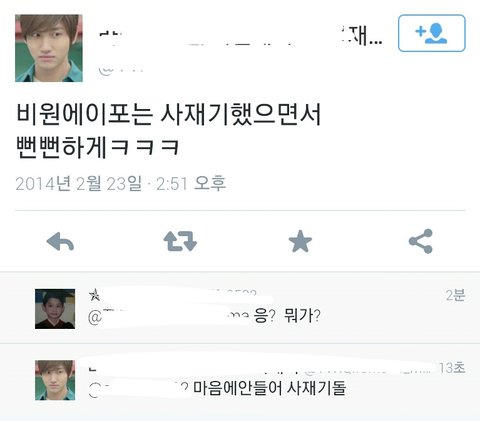Click the '2분' time label on first reply
Image resolution: width=480 pixels, height=421 pixels.
point(455,295)
